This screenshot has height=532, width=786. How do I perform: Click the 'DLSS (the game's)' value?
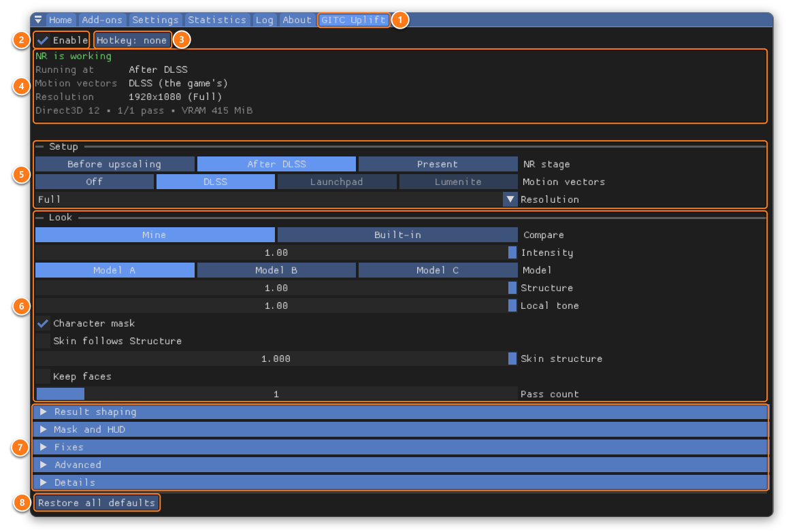point(178,83)
